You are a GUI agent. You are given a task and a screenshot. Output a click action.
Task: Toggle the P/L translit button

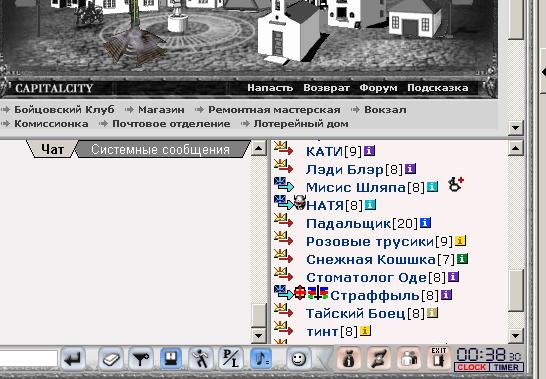click(x=231, y=358)
